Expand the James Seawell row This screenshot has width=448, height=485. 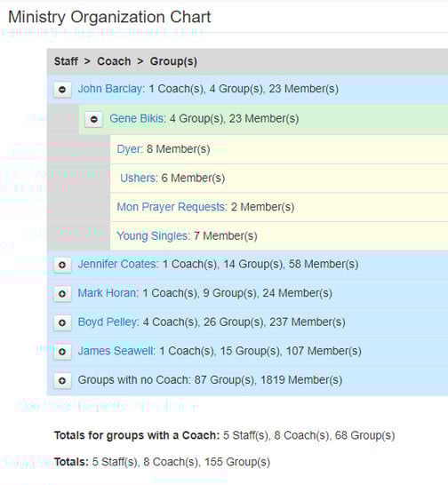coord(62,352)
